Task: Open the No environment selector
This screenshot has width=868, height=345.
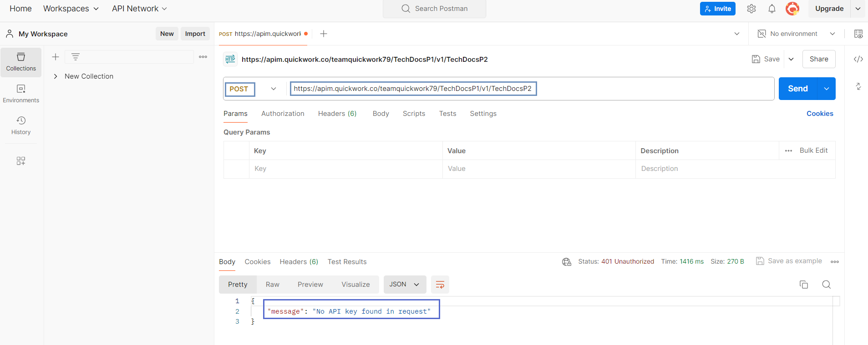Action: click(x=797, y=34)
